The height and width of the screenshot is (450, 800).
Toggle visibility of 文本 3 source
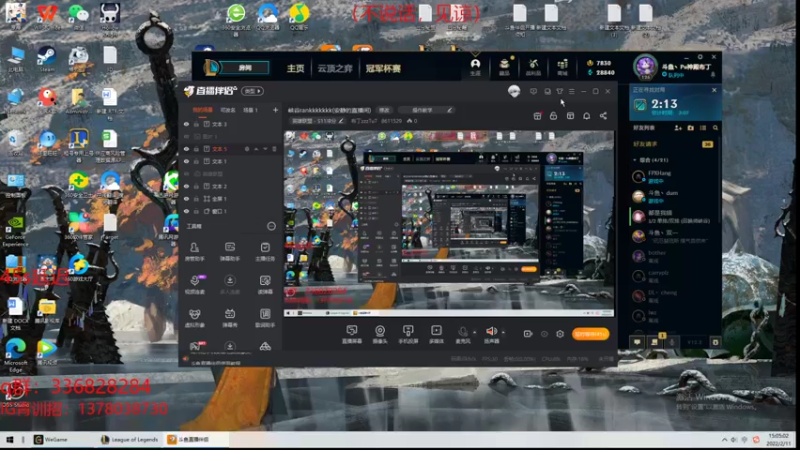click(186, 124)
